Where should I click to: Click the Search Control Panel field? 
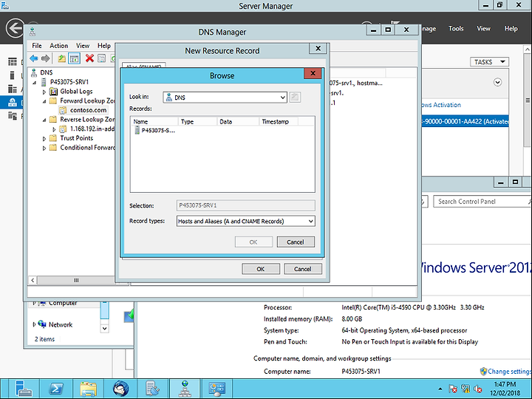(x=481, y=202)
